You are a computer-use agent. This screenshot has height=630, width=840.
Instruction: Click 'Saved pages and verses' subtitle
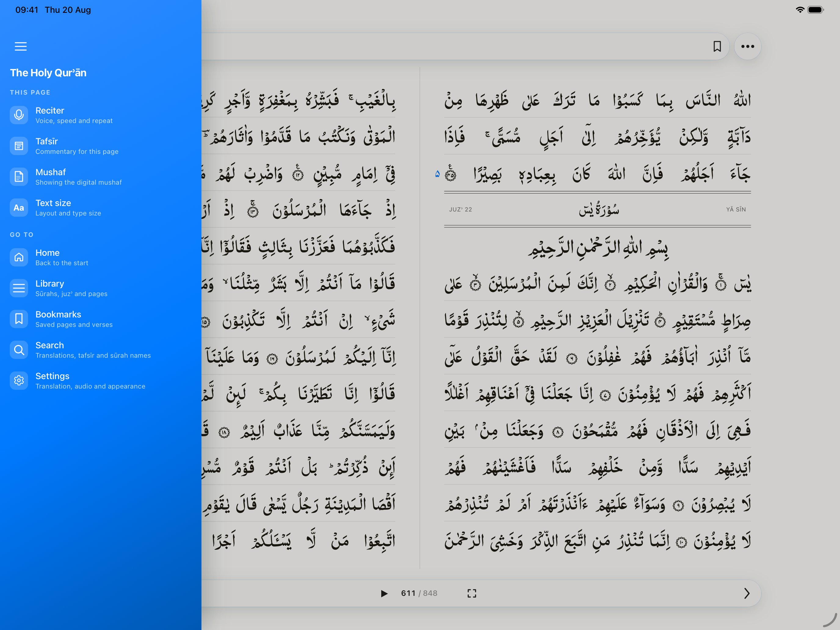point(74,325)
